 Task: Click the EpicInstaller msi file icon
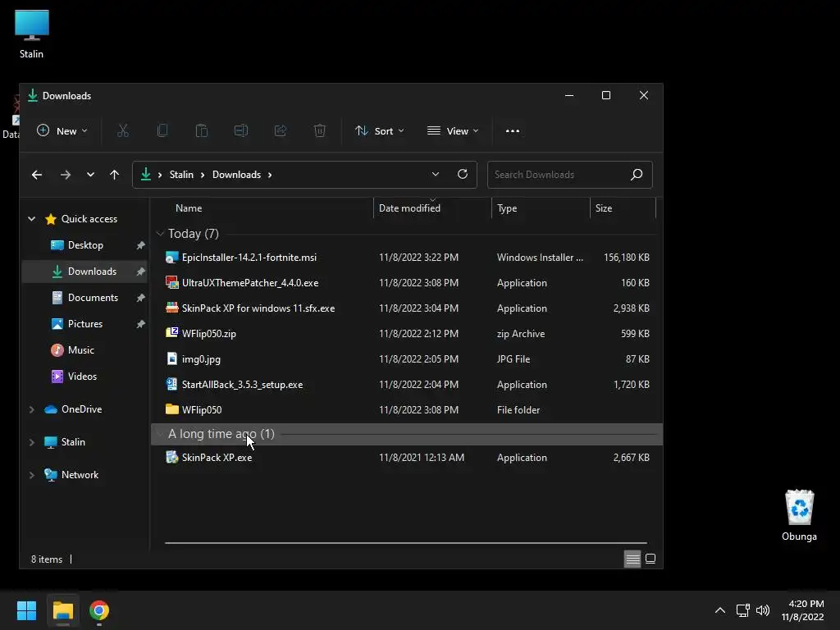click(171, 257)
